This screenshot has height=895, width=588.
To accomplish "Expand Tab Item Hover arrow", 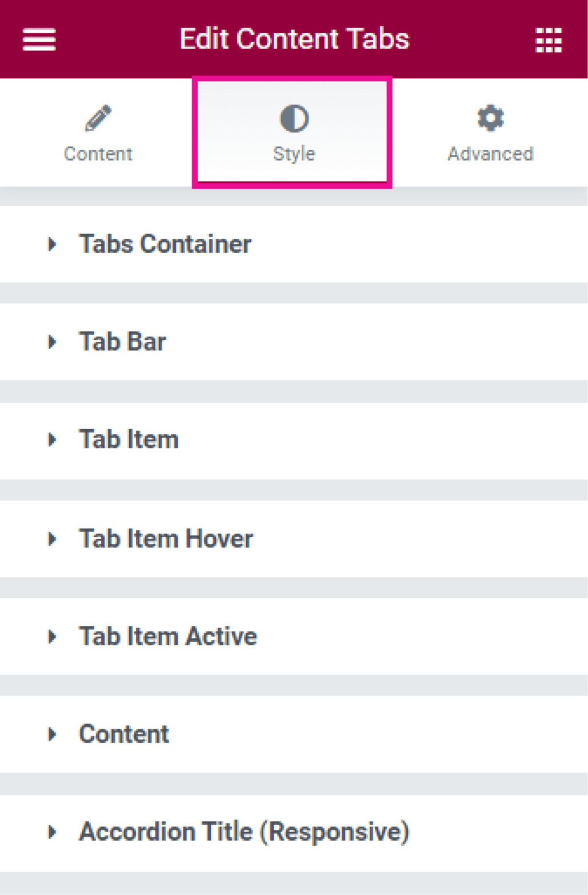I will pyautogui.click(x=52, y=539).
